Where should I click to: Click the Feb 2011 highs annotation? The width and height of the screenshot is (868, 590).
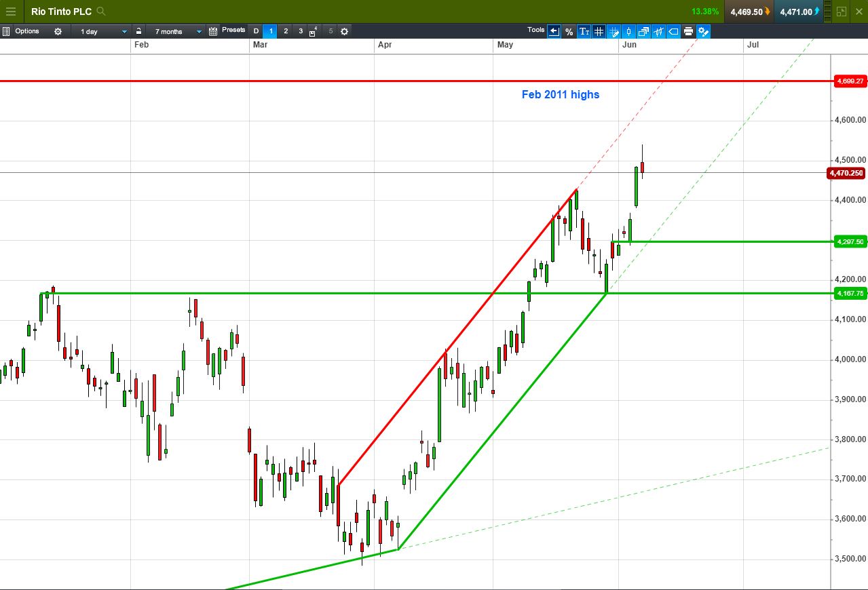click(x=561, y=94)
